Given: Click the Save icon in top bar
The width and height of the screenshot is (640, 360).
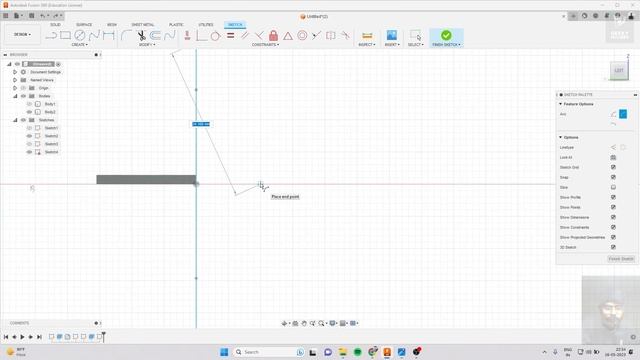Looking at the screenshot, I should [x=31, y=16].
